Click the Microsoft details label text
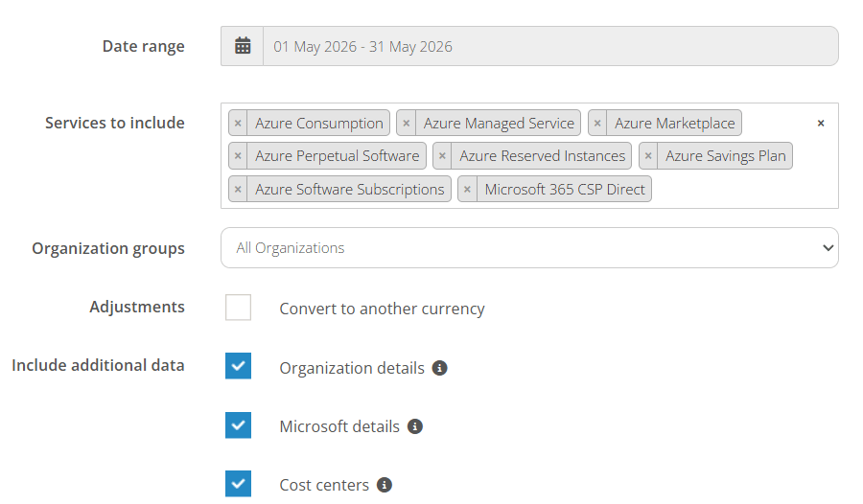The image size is (863, 504). coord(339,426)
